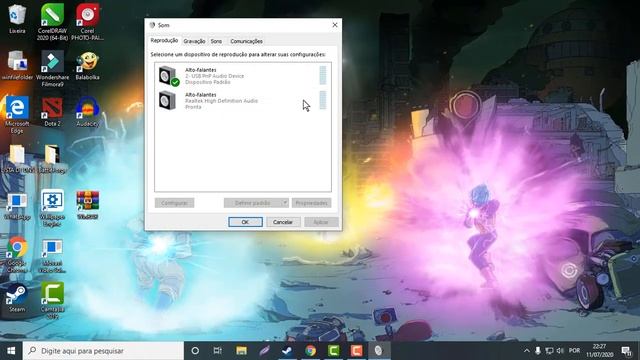Image resolution: width=640 pixels, height=360 pixels.
Task: Click the Definir padrão button
Action: click(253, 203)
